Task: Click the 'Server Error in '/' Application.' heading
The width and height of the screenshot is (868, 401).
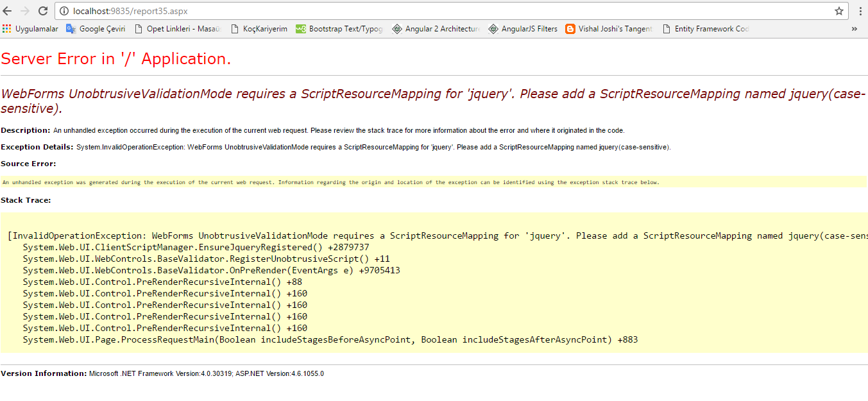Action: click(116, 59)
